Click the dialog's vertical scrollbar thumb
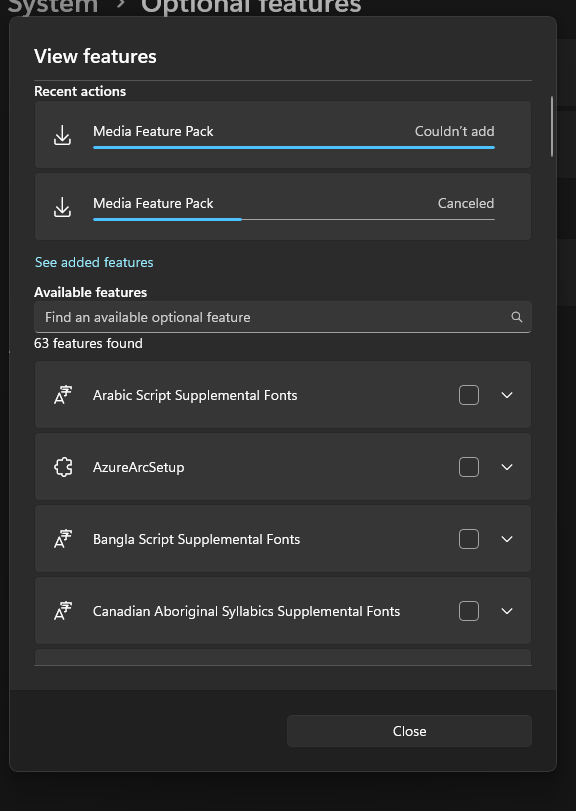The width and height of the screenshot is (576, 811). click(552, 126)
